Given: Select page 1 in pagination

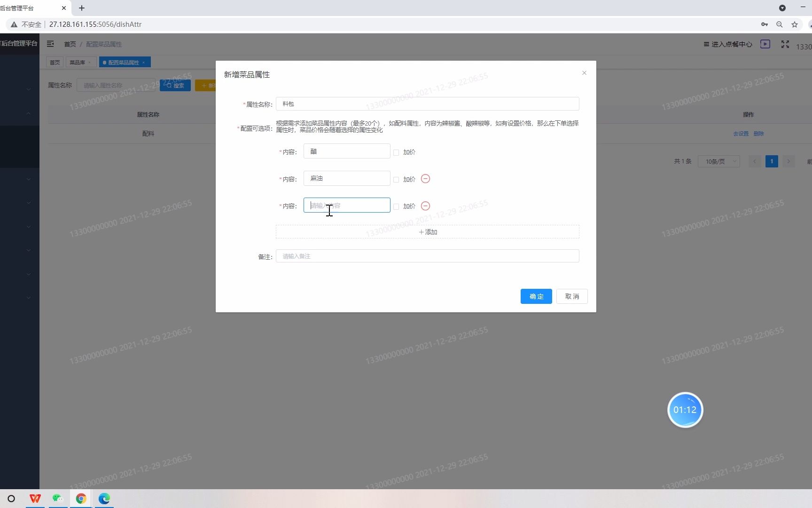Looking at the screenshot, I should pyautogui.click(x=772, y=161).
